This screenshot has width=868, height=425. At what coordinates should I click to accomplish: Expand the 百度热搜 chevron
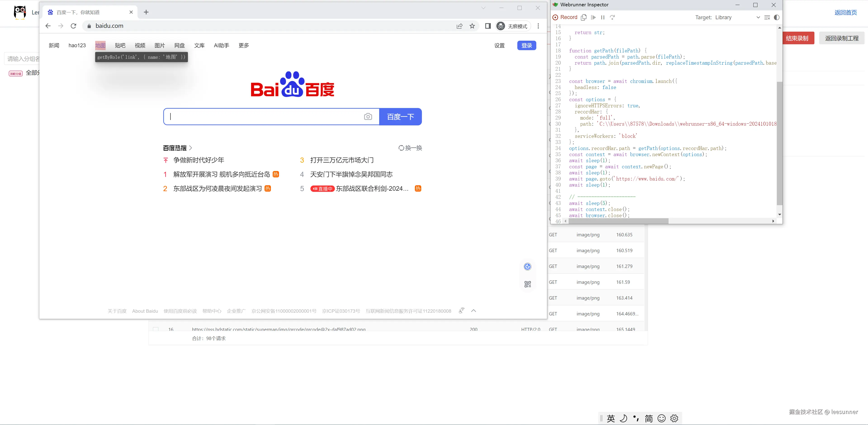coord(191,148)
